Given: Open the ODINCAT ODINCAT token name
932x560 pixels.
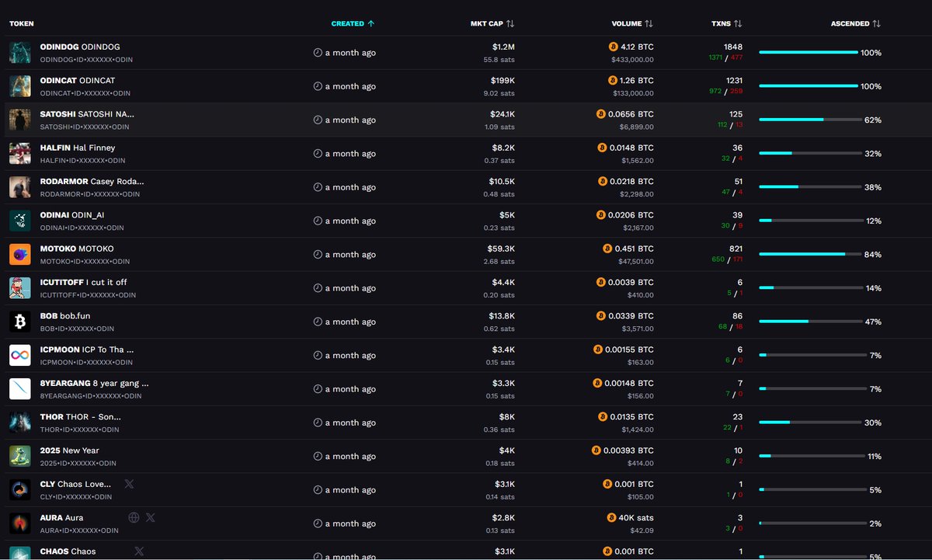Looking at the screenshot, I should (x=78, y=80).
